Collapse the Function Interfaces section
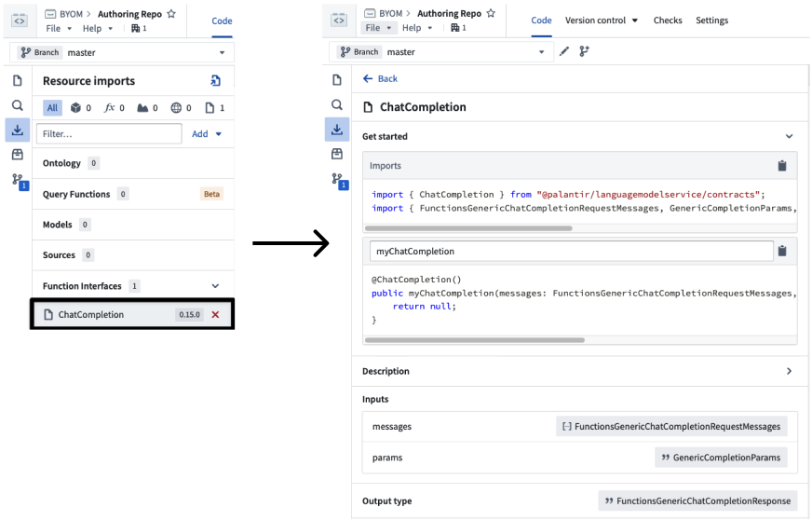Screen dimensions: 812x521 [x=215, y=286]
